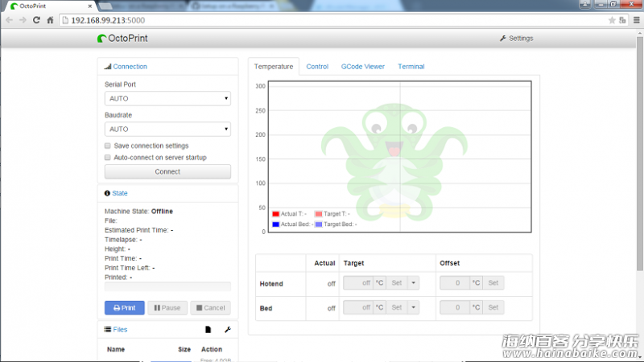Click the Connection signal icon
This screenshot has height=362, width=644.
108,67
